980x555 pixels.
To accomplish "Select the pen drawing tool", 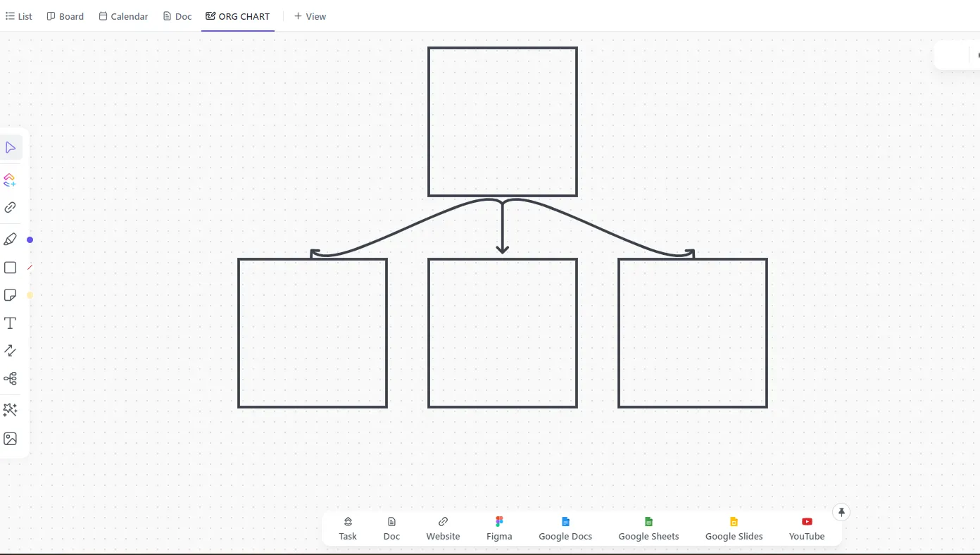I will point(10,239).
